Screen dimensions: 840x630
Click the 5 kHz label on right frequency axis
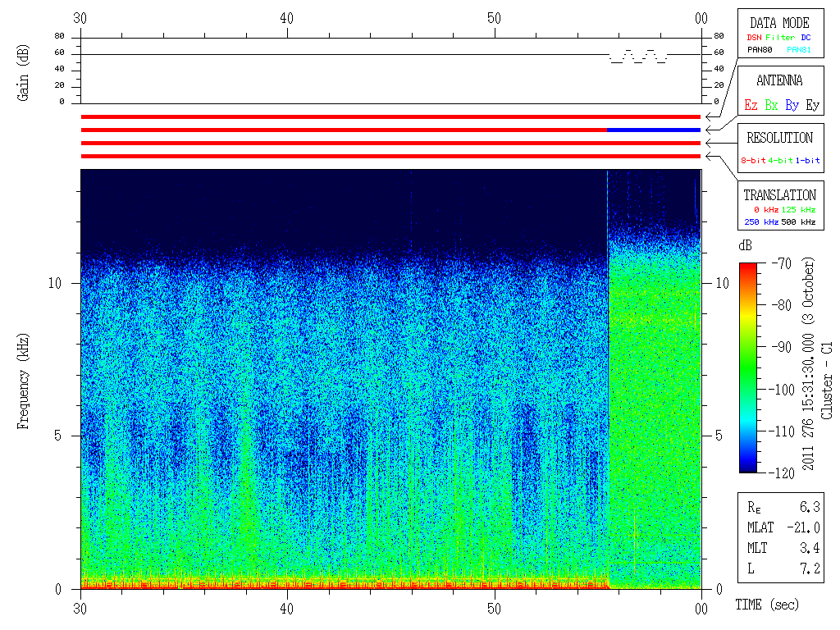coord(719,436)
